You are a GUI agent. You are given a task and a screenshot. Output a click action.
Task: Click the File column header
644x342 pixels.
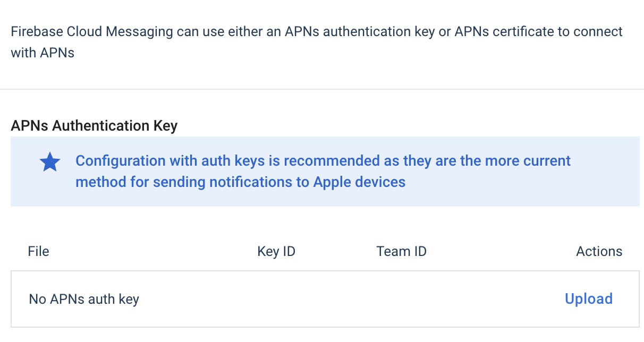point(38,251)
